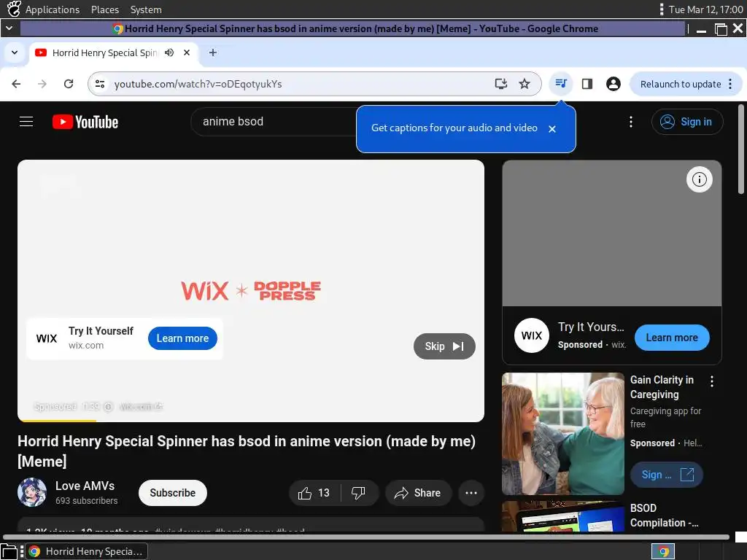
Task: Click Sign button on caregiving ad
Action: click(x=667, y=475)
